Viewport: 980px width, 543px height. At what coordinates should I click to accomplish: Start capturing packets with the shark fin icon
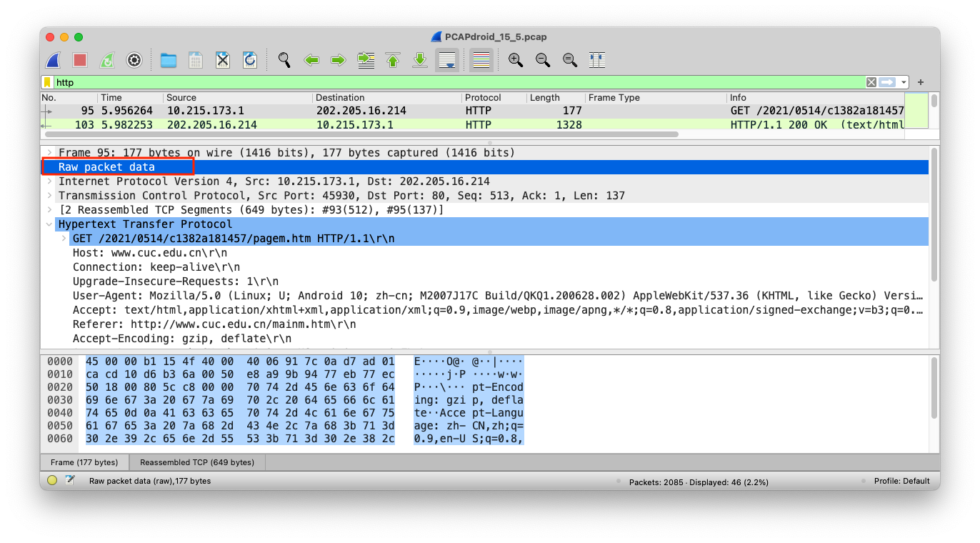(x=54, y=60)
